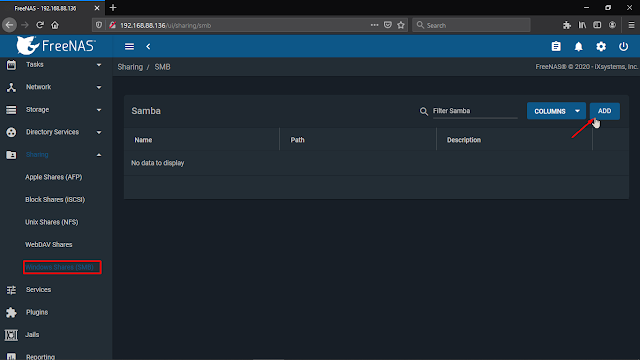Click the Network sidebar icon

11,87
